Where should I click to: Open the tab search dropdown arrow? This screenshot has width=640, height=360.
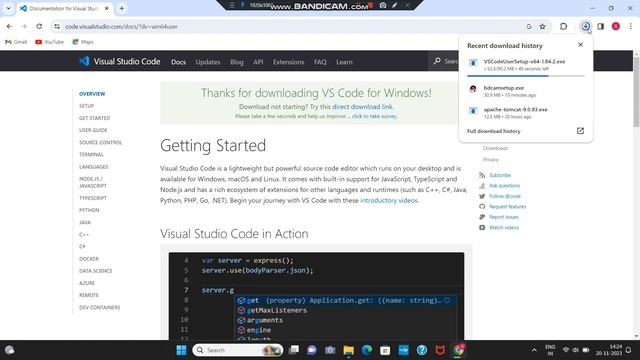pos(8,8)
